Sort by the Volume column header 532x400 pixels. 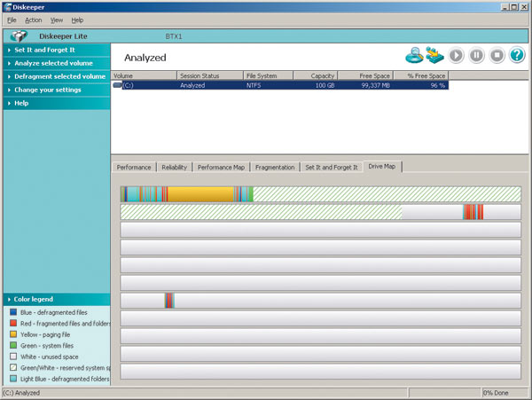point(144,75)
